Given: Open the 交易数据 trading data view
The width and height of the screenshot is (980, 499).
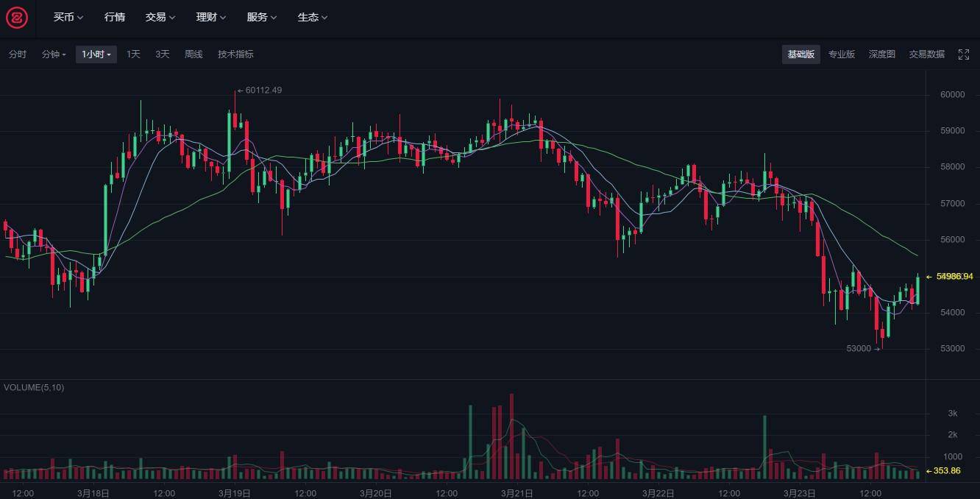Looking at the screenshot, I should 927,54.
